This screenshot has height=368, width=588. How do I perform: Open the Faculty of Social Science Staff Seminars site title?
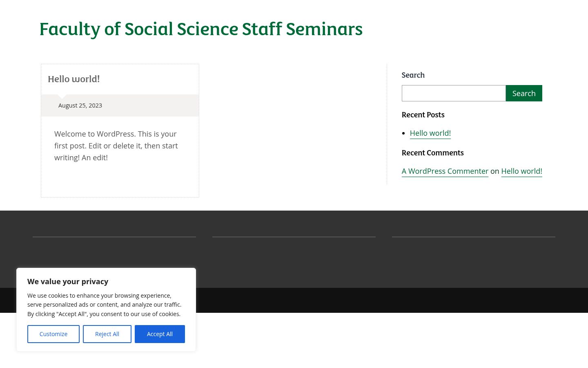point(201,29)
